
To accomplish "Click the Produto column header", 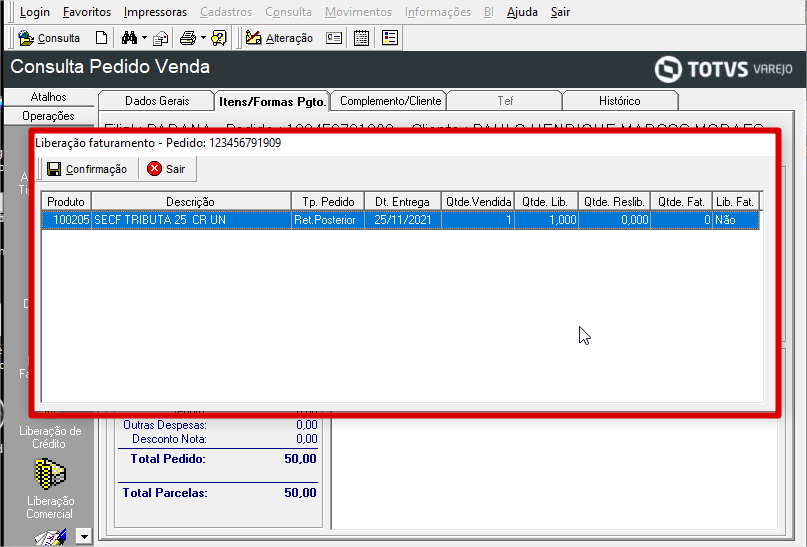I will tap(66, 202).
